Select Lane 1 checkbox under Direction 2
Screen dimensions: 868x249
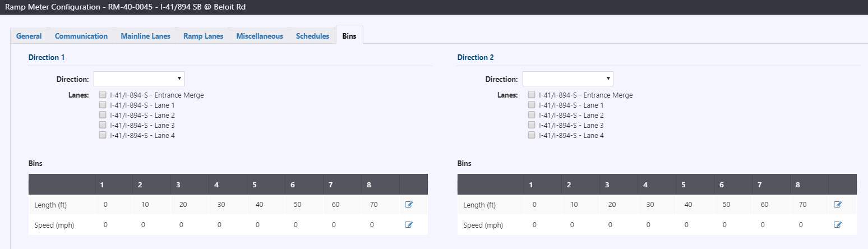pos(532,105)
